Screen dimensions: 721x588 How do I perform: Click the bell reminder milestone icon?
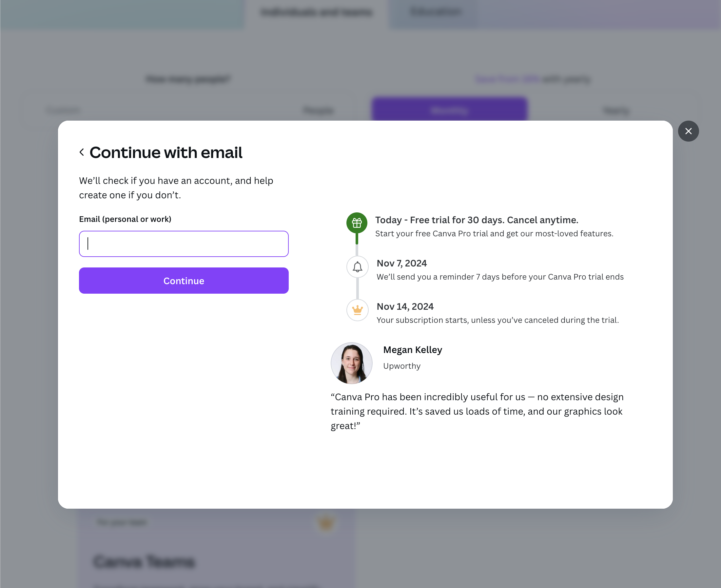click(x=357, y=266)
